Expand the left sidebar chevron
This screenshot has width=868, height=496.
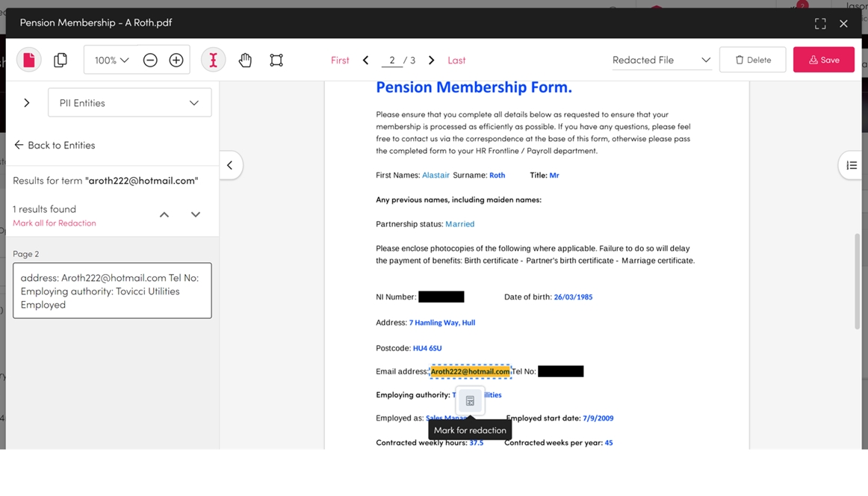click(x=27, y=102)
